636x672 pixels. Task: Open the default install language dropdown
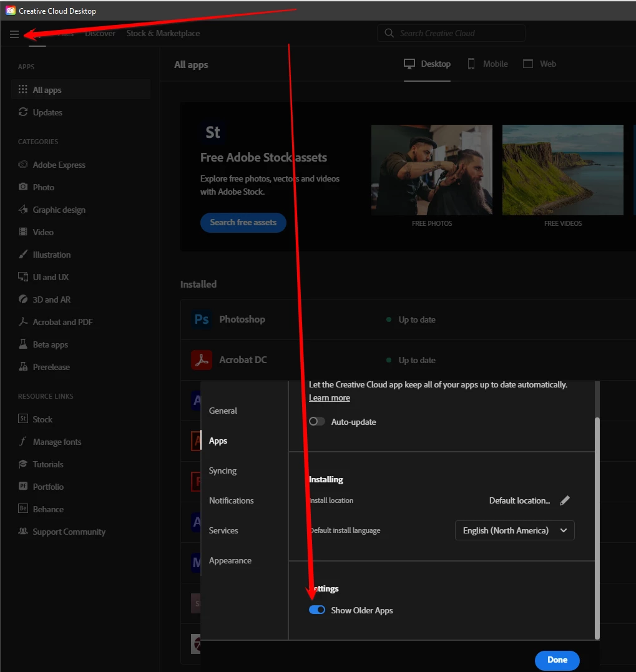515,530
